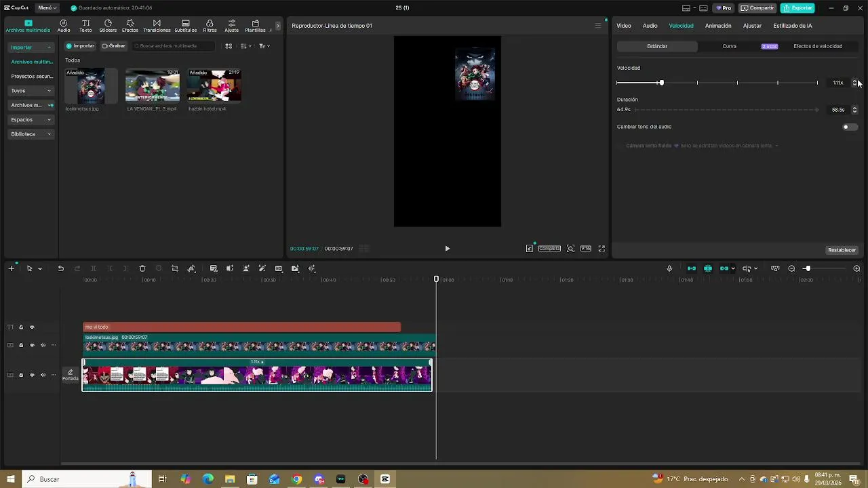Select the crop tool in timeline toolbar
Viewport: 868px width, 488px height.
[x=174, y=268]
